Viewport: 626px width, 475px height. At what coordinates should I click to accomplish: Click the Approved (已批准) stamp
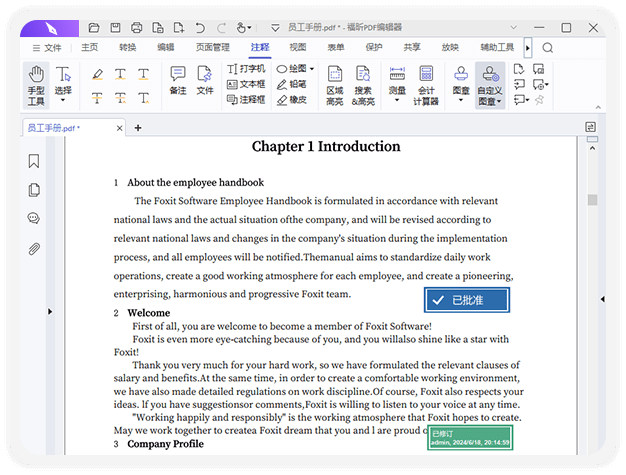pyautogui.click(x=467, y=300)
